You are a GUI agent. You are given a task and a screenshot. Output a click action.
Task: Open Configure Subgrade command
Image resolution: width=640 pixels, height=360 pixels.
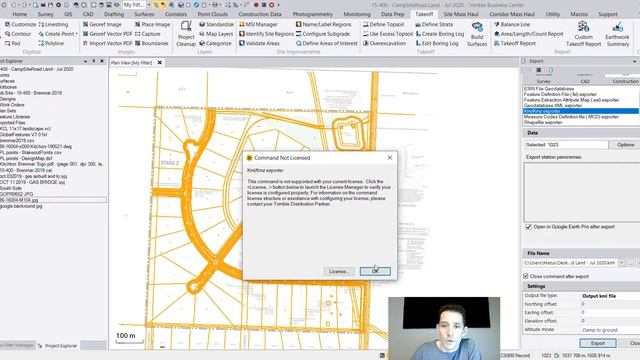pyautogui.click(x=323, y=34)
